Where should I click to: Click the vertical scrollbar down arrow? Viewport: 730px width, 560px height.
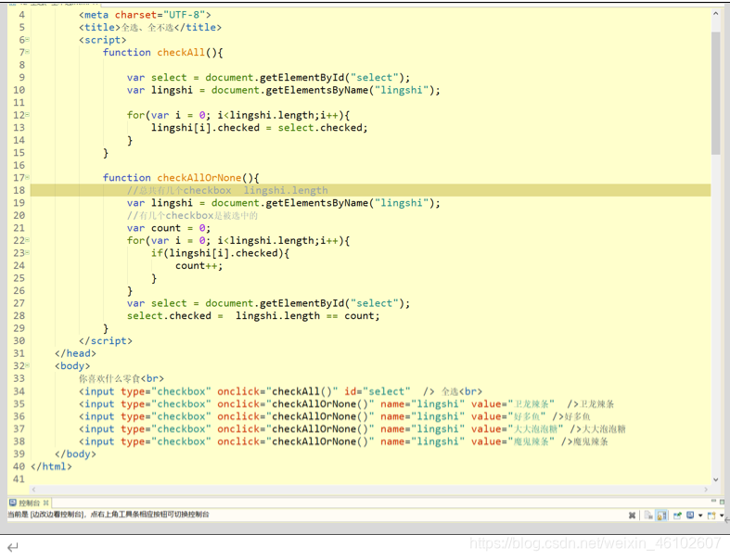(715, 479)
